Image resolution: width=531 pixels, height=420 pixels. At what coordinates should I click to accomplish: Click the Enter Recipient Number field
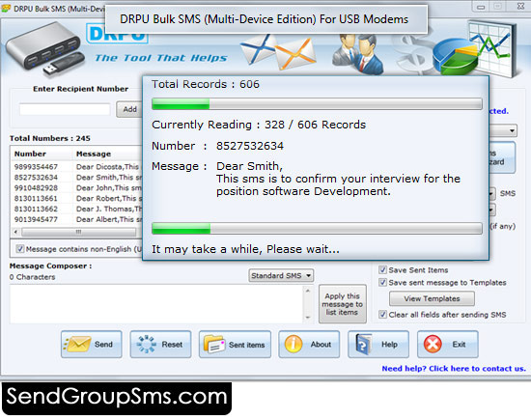pos(65,109)
